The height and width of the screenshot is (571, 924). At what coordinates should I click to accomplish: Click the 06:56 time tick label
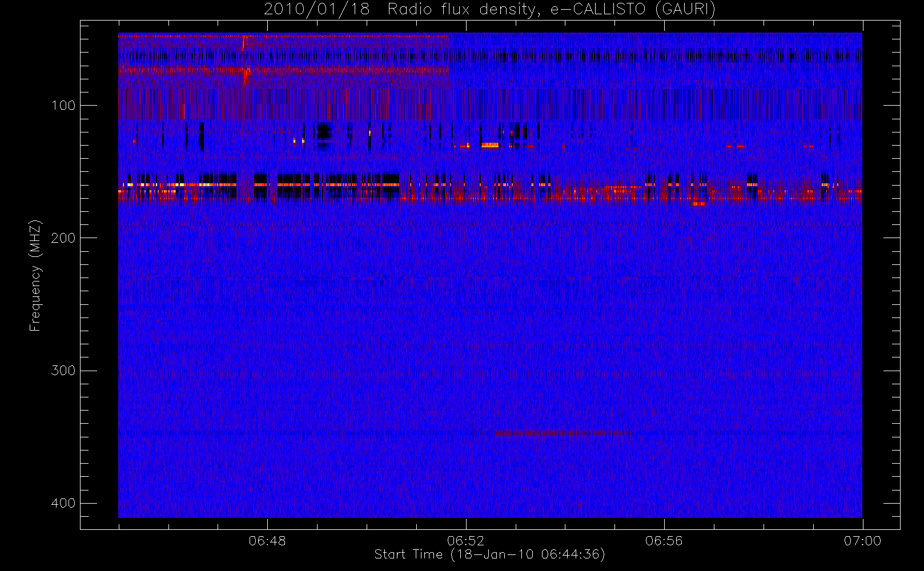coord(664,541)
